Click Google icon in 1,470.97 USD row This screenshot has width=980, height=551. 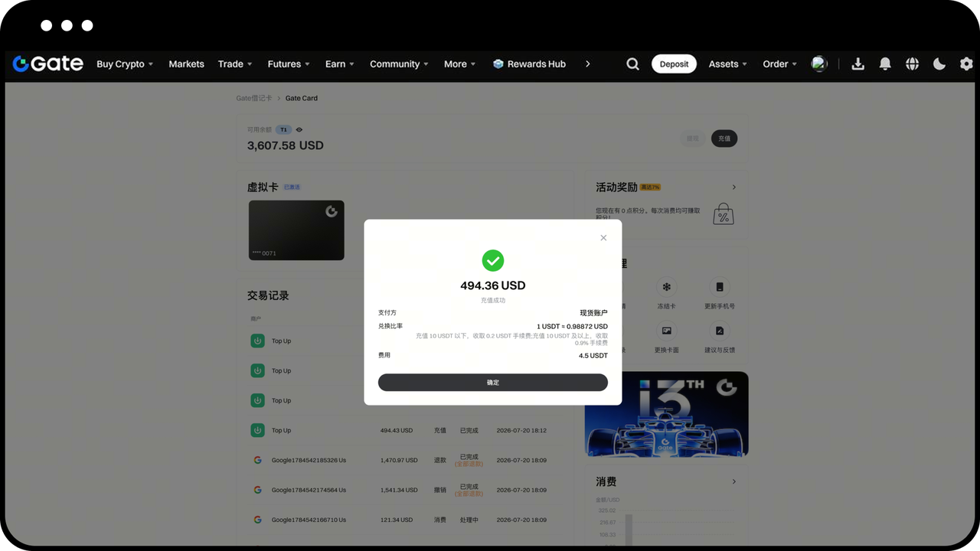tap(258, 460)
